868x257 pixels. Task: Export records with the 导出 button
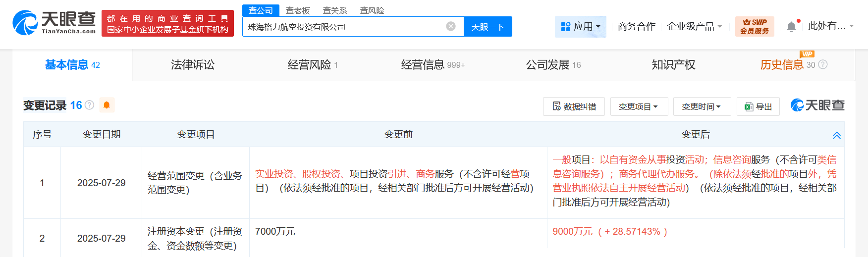(758, 106)
